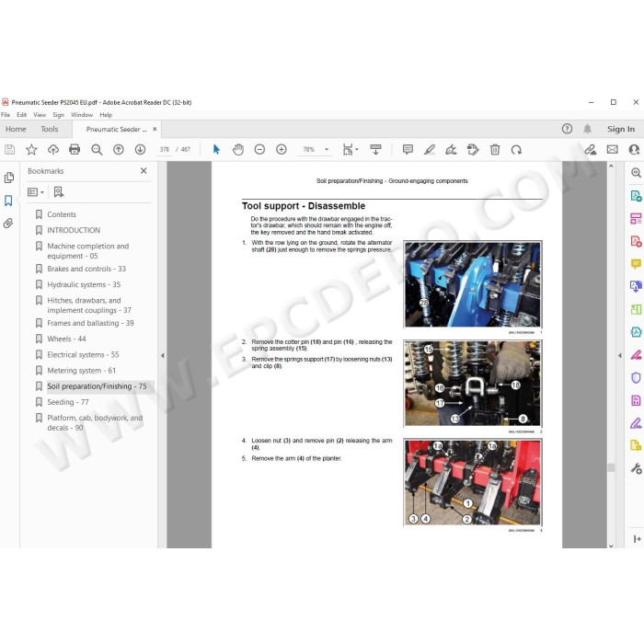Open the Contents bookmark
This screenshot has height=644, width=644.
tap(62, 214)
